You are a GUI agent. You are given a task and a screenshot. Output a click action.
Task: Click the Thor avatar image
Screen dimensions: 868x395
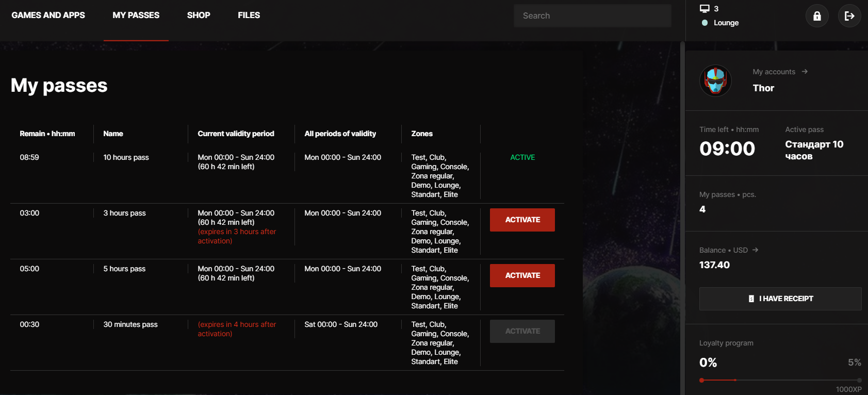715,81
